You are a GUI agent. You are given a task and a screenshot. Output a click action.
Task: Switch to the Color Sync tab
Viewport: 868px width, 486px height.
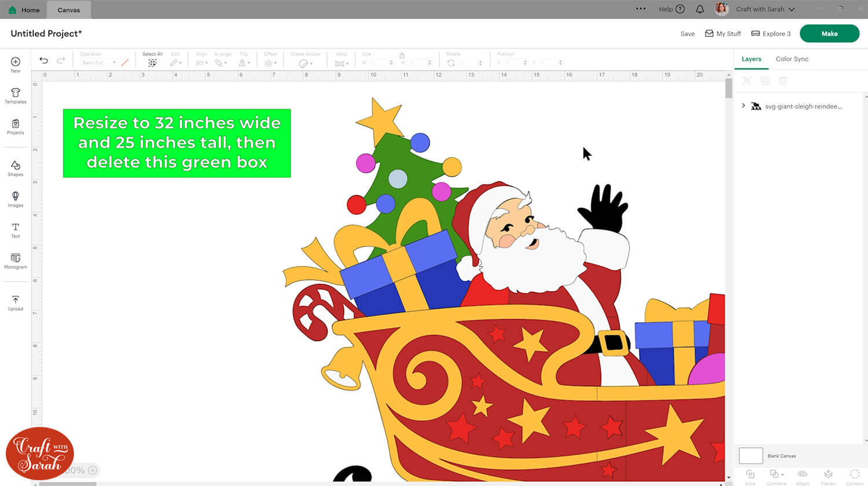(x=792, y=59)
